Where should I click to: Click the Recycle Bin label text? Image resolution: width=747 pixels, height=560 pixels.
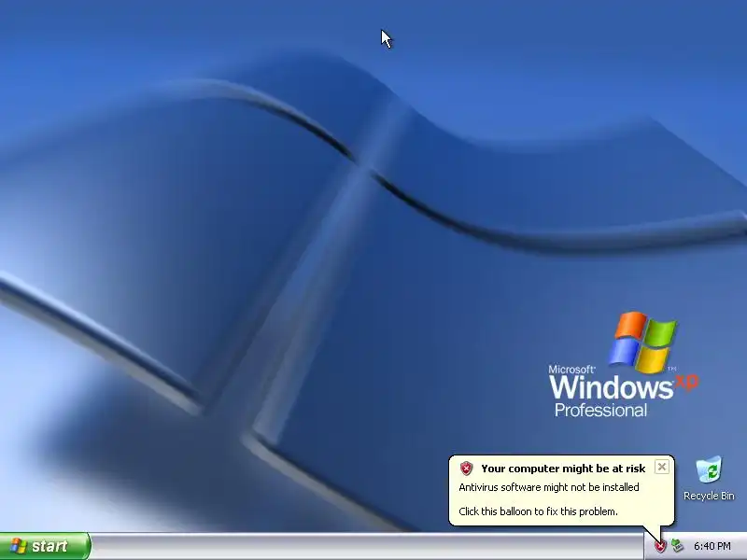[x=709, y=496]
